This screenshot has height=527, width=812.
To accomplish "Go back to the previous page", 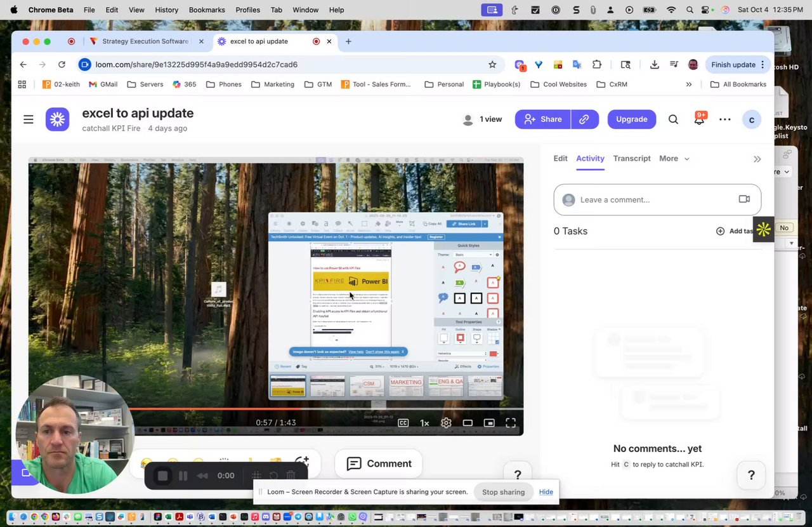I will [x=23, y=64].
